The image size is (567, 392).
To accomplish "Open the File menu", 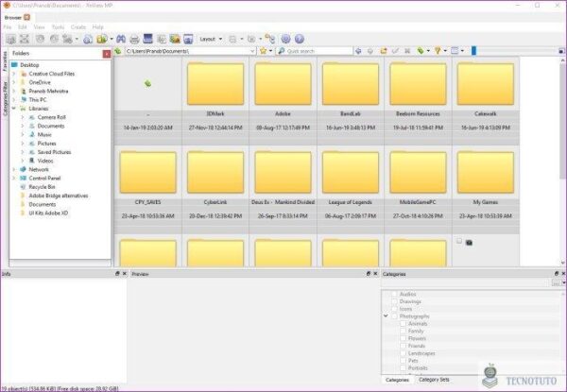I will [8, 27].
